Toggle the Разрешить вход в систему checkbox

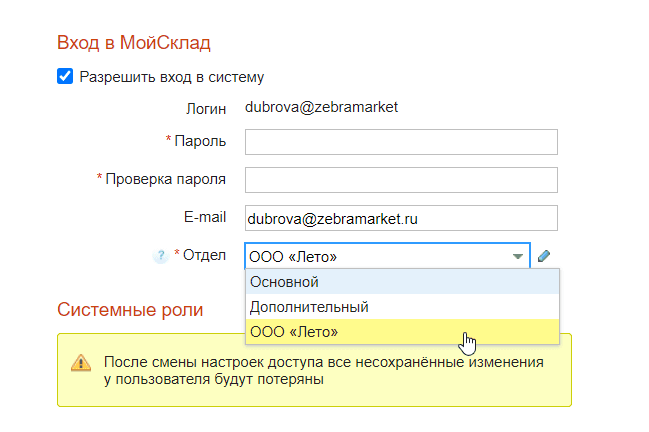66,76
